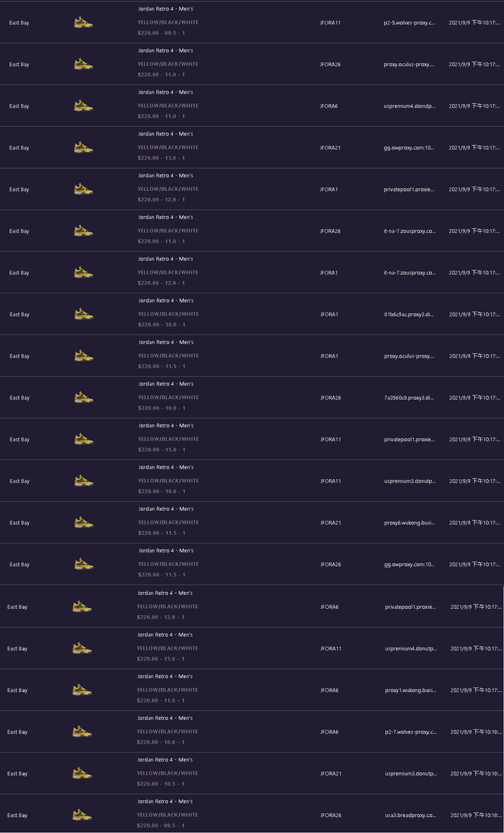The width and height of the screenshot is (504, 833).
Task: Select 'proxy.oculus-proxy....' in the JFORA26 row
Action: click(x=409, y=65)
